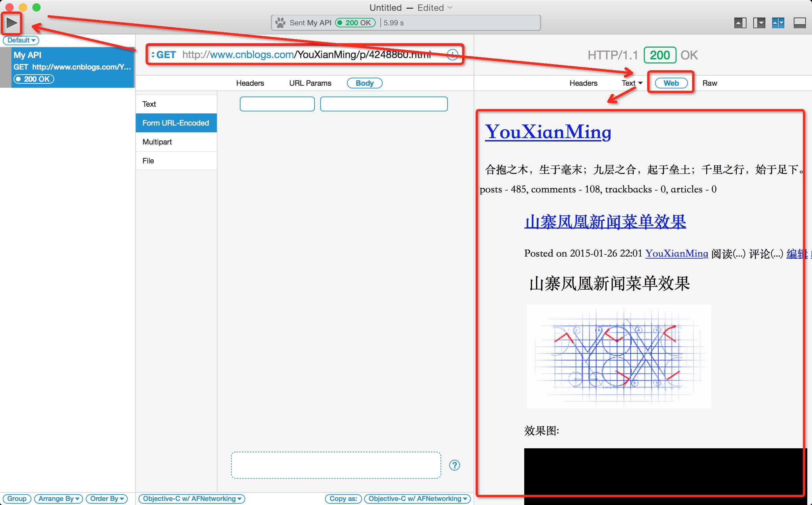Select the blue split-view layout icon
The width and height of the screenshot is (812, 505).
tap(778, 23)
